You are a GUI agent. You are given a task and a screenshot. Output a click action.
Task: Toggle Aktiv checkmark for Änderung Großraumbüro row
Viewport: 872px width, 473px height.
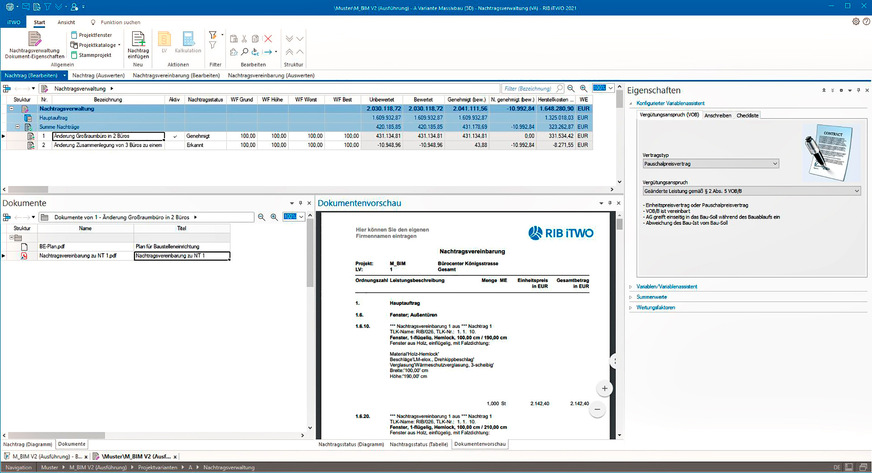174,134
